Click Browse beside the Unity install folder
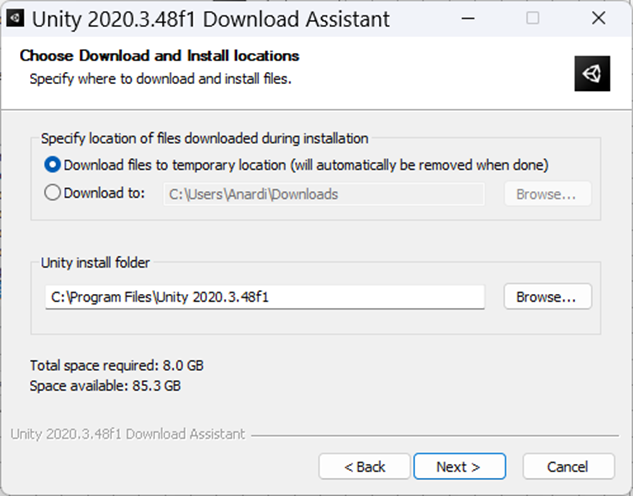 547,297
